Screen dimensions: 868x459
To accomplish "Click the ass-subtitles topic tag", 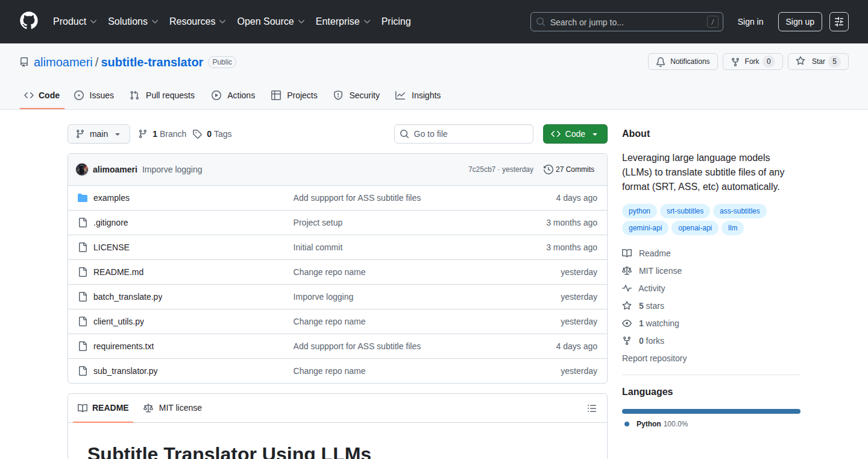I will tap(740, 211).
